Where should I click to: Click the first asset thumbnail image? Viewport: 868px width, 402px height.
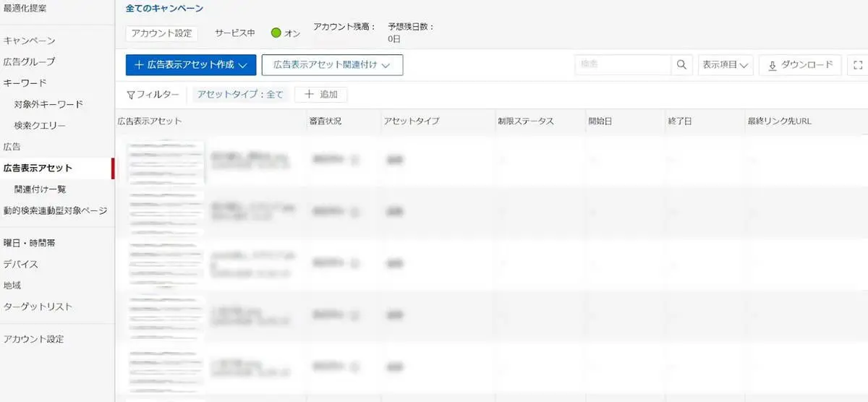166,162
